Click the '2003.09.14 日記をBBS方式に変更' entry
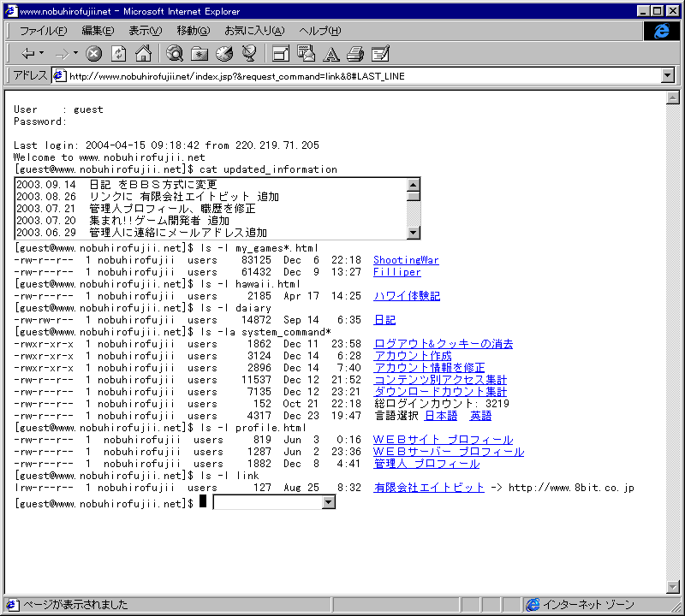This screenshot has height=616, width=685. [x=116, y=185]
